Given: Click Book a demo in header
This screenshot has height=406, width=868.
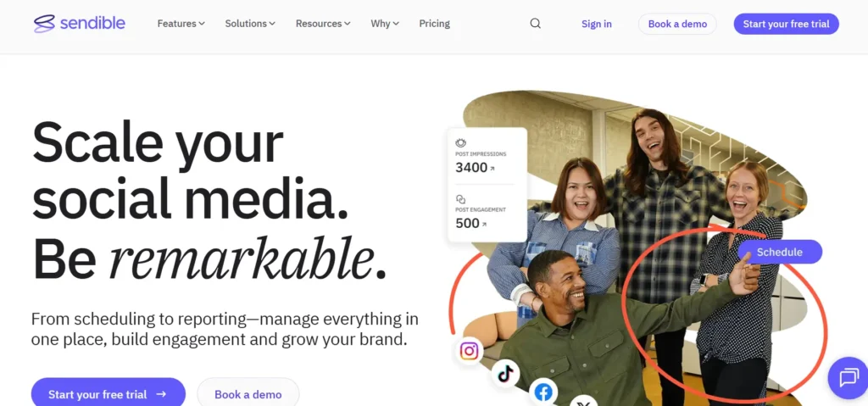Looking at the screenshot, I should (677, 24).
